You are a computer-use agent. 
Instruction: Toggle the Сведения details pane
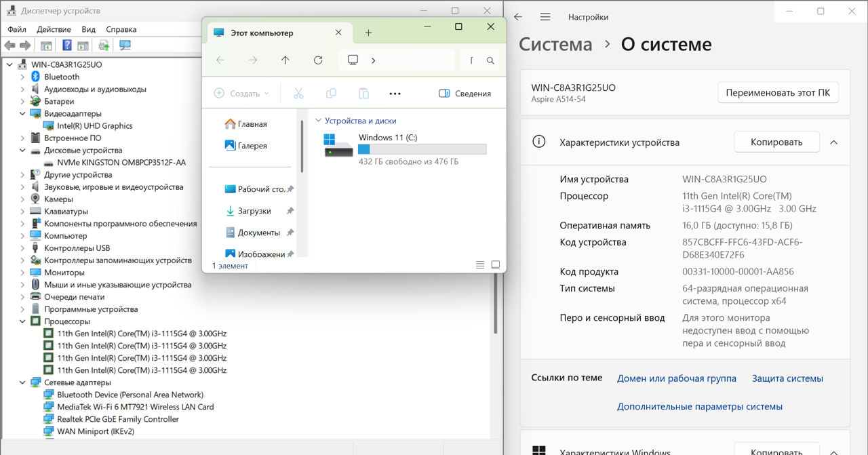(465, 94)
